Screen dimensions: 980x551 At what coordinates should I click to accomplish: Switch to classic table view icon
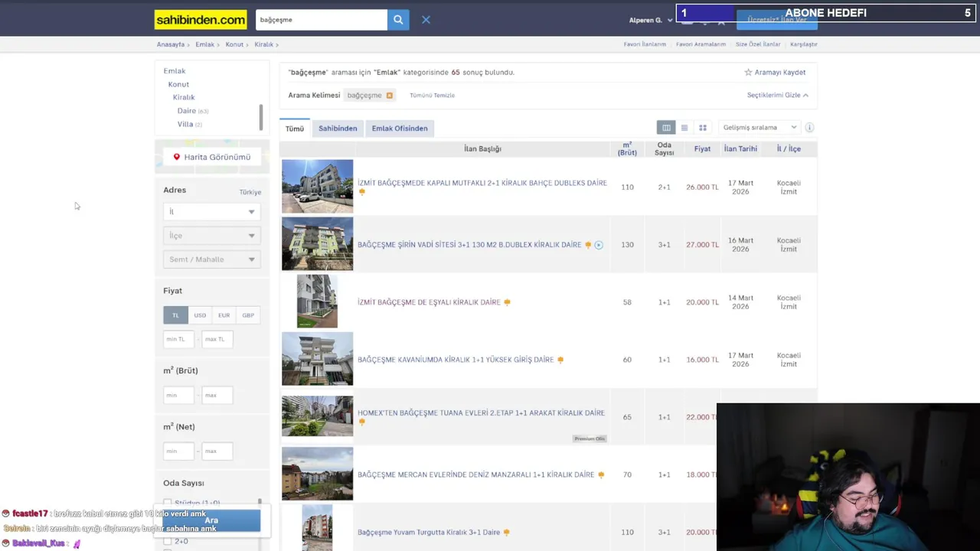click(x=666, y=128)
